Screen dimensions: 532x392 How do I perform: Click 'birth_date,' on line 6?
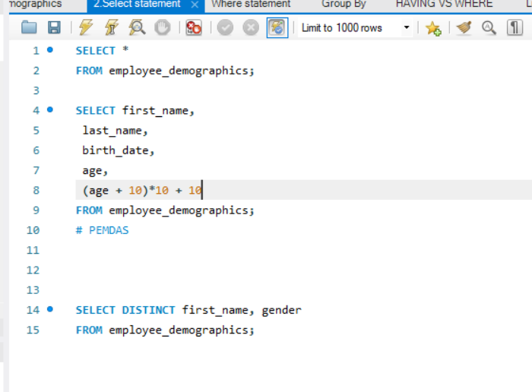[119, 150]
